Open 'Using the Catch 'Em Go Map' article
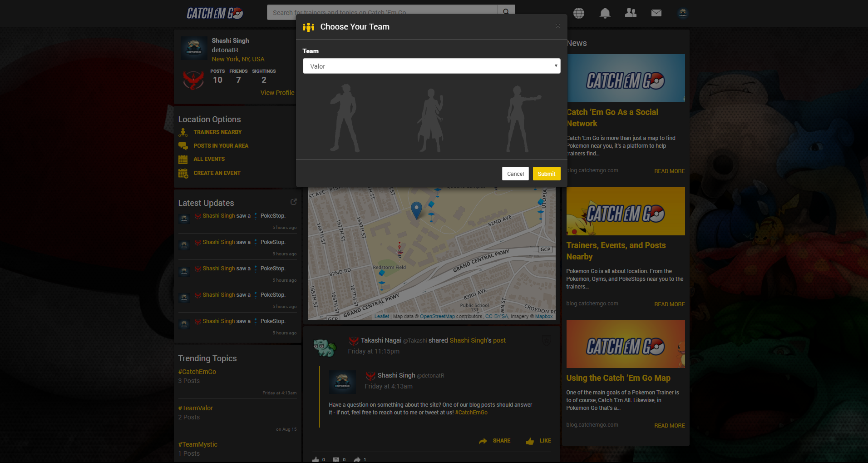The image size is (868, 463). coord(618,378)
